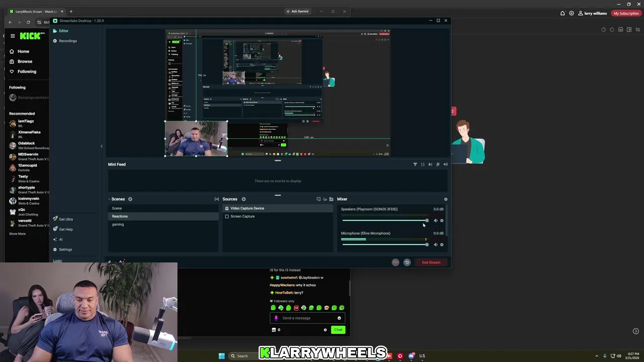Select the Reactions scene
Screen dimensions: 644x362
[164, 216]
